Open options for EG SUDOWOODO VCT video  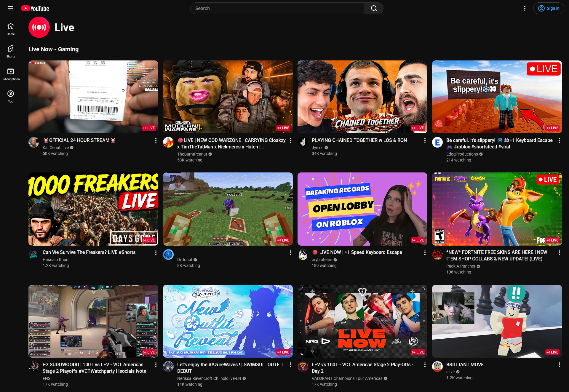[x=156, y=365]
